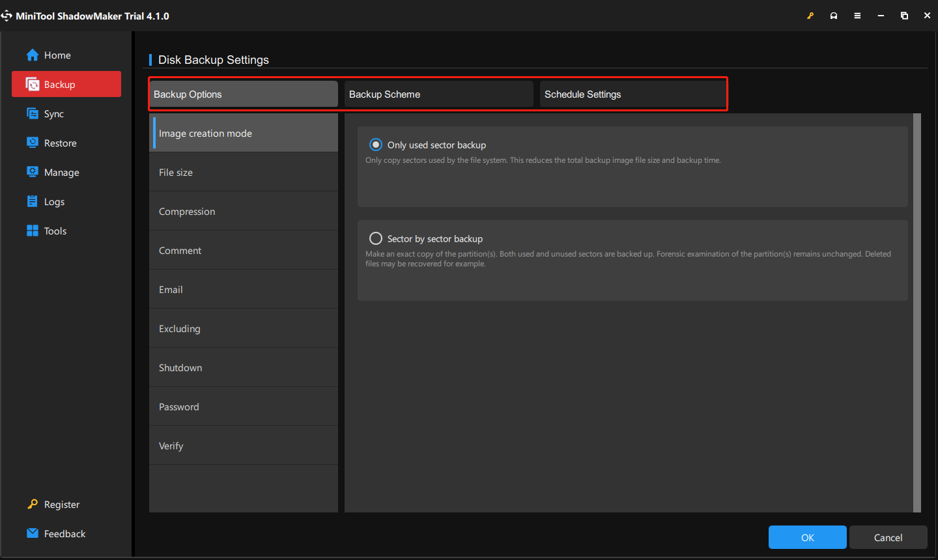Click the Logs icon
938x560 pixels.
click(x=32, y=201)
